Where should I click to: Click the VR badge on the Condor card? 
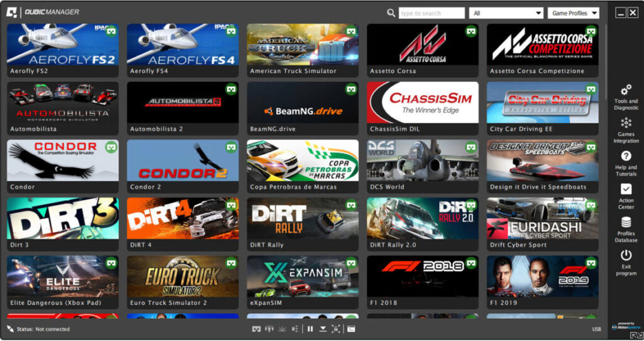(111, 147)
